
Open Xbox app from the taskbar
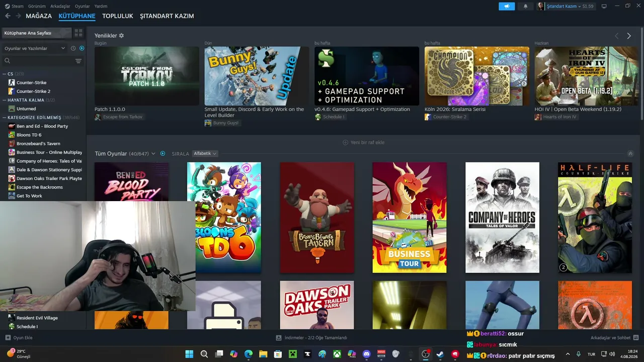pos(337,354)
